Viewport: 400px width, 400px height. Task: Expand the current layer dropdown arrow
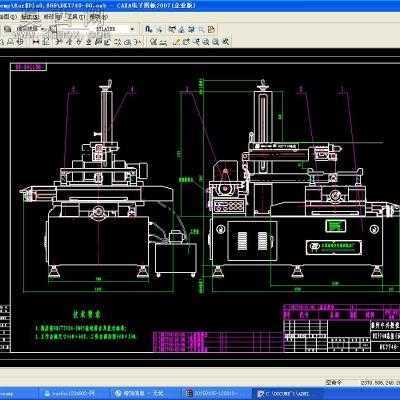(x=43, y=29)
